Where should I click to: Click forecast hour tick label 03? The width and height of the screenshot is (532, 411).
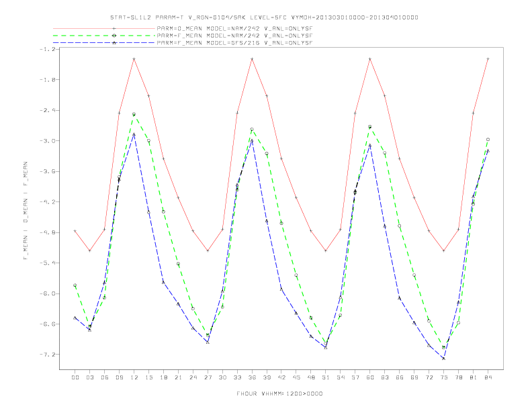pyautogui.click(x=89, y=377)
